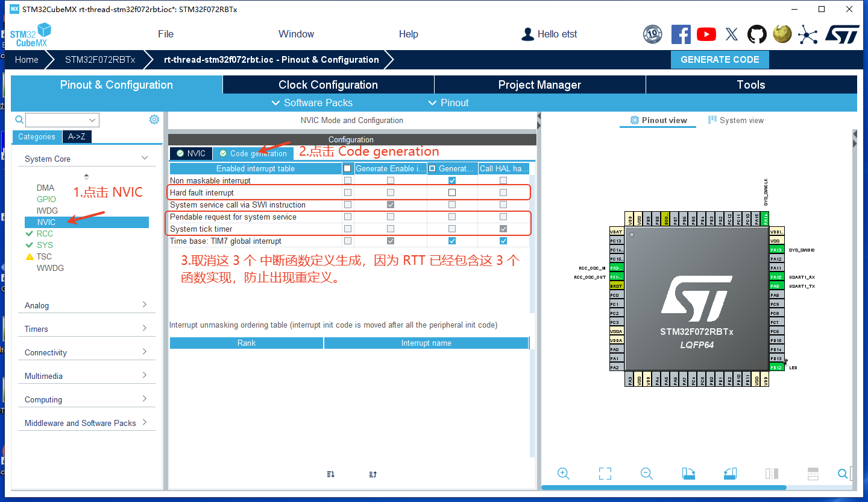Screen dimensions: 868x502
Task: Click the horizontal scrollbar under the pinout
Action: coord(664,487)
